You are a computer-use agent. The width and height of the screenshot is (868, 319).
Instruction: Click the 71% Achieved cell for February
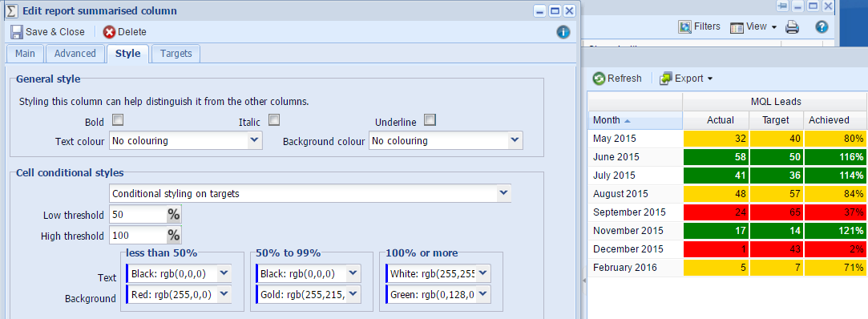tap(836, 268)
